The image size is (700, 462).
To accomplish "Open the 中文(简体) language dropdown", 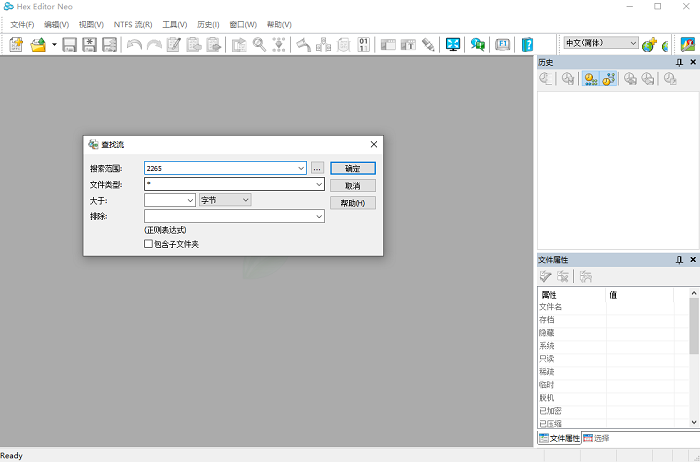I will point(633,43).
